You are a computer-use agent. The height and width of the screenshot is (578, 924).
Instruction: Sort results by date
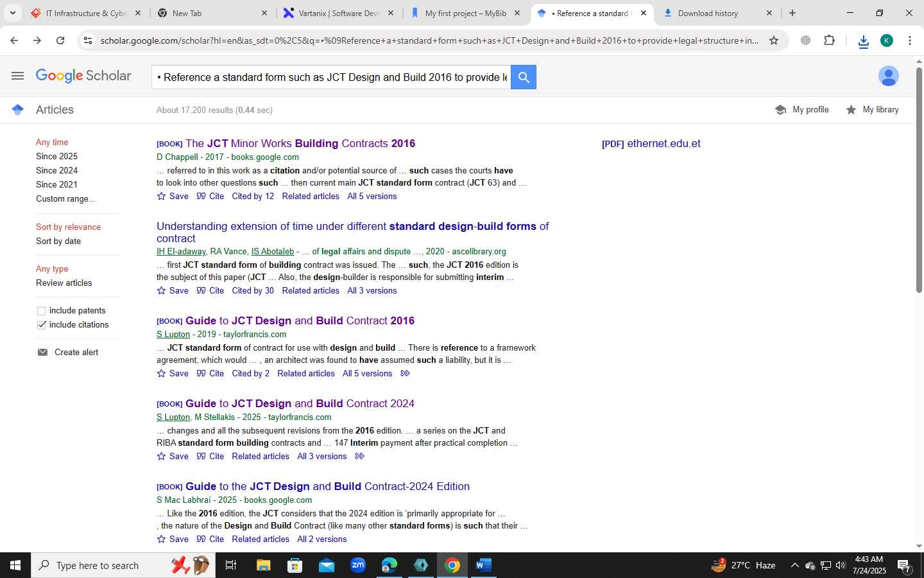(x=58, y=241)
